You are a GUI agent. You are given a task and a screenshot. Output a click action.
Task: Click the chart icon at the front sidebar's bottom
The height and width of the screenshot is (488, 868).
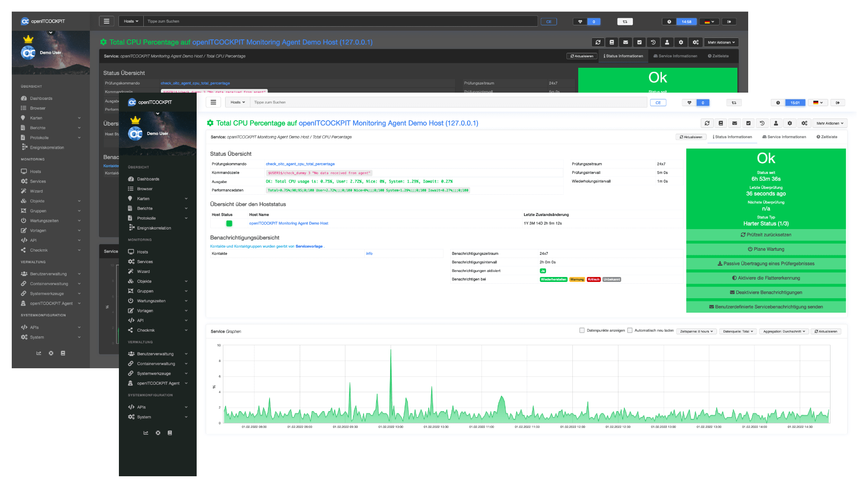tap(146, 433)
